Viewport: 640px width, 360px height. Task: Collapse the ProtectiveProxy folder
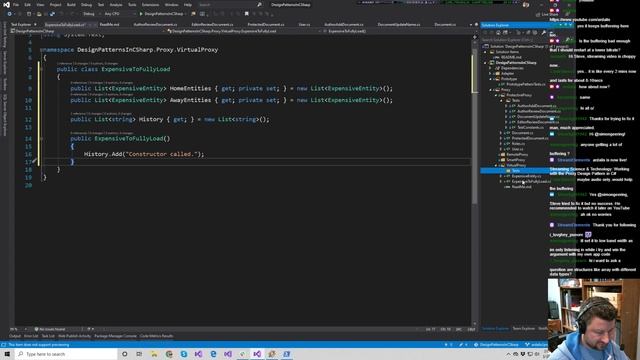(496, 95)
